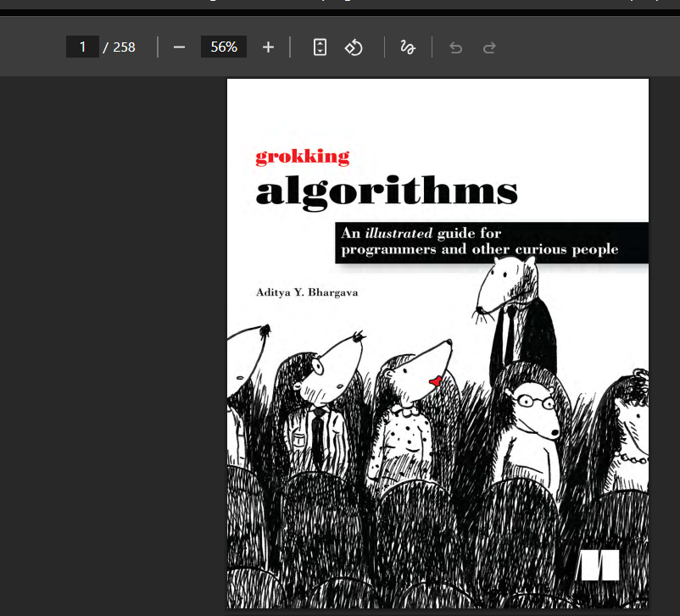The image size is (680, 616).
Task: Click the author name Aditya Y. Bhargava
Action: (x=307, y=292)
